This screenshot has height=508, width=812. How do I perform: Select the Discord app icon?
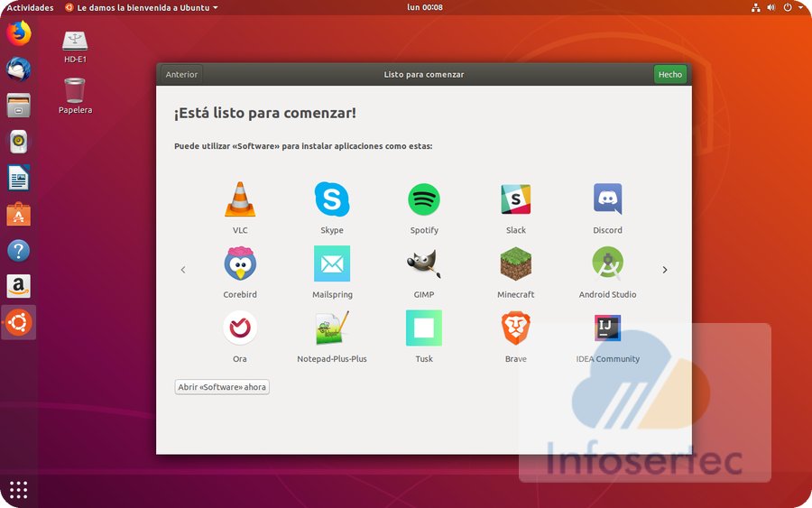point(607,199)
